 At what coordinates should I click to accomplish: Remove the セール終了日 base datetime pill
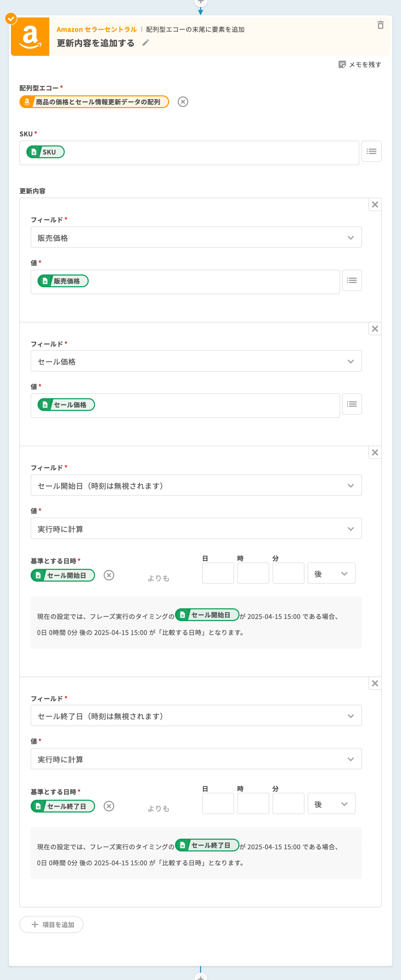(109, 806)
